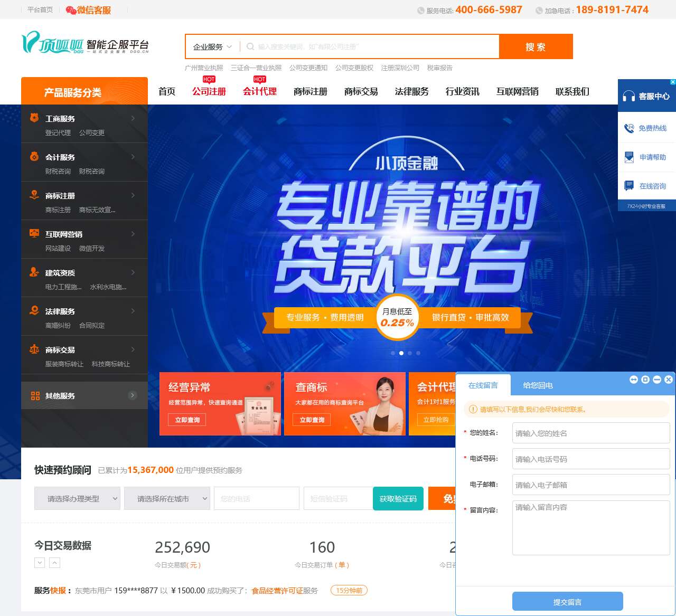Click 立即查询 on the 查商标 card
The image size is (676, 616).
(x=312, y=420)
